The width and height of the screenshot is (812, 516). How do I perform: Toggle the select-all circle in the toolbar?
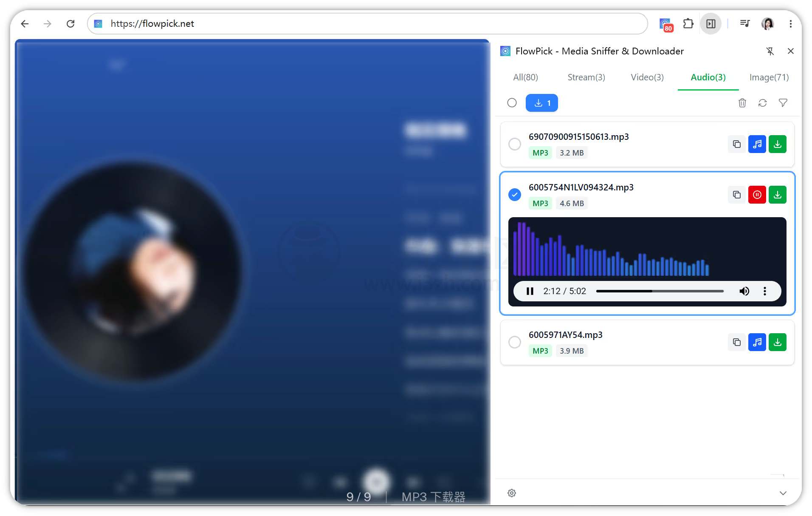tap(512, 103)
